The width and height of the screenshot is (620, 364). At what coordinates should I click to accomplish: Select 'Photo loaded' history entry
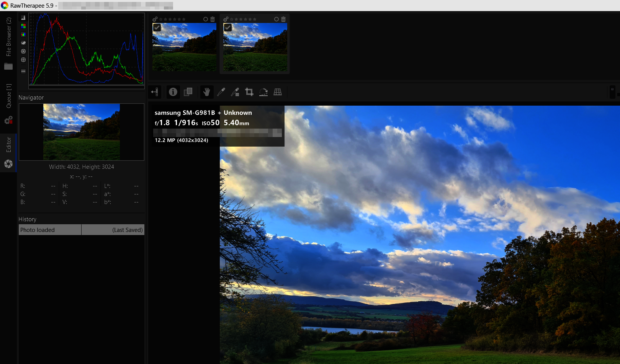pos(50,230)
